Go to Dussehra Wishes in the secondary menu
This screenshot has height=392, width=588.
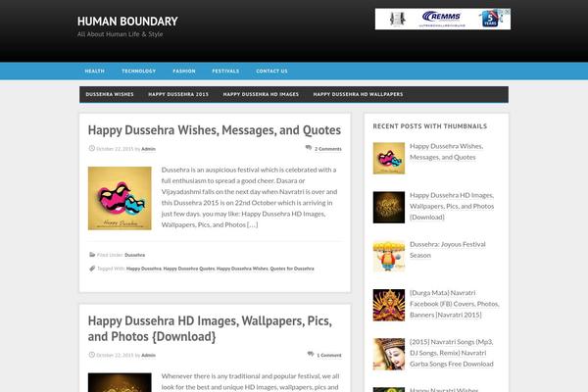tap(110, 94)
